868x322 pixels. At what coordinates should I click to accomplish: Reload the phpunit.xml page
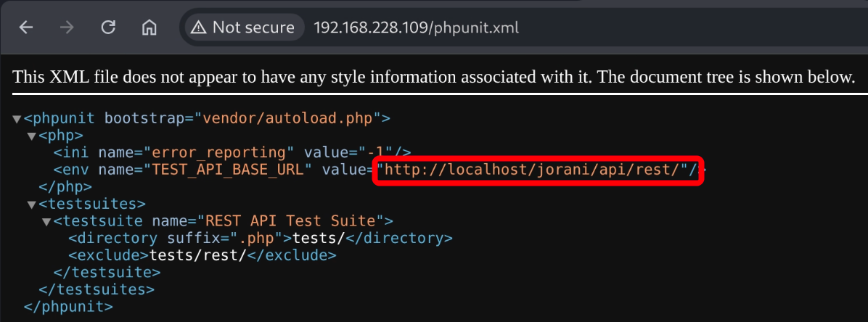click(x=108, y=28)
